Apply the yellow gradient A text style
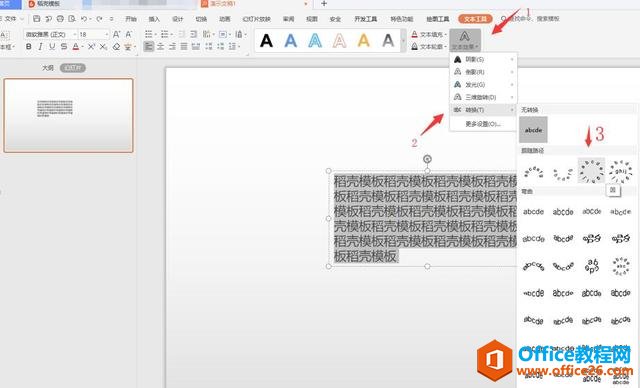Screen dimensions: 640x388 364,40
